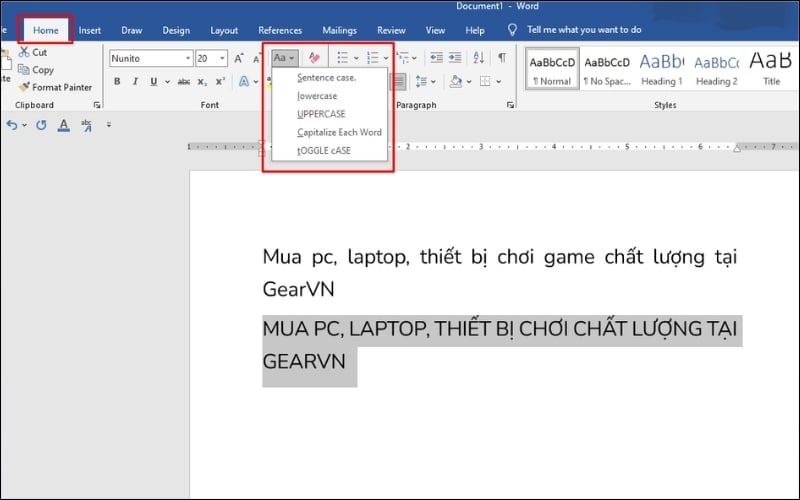Choose Capitalize Each Word option

(x=330, y=132)
